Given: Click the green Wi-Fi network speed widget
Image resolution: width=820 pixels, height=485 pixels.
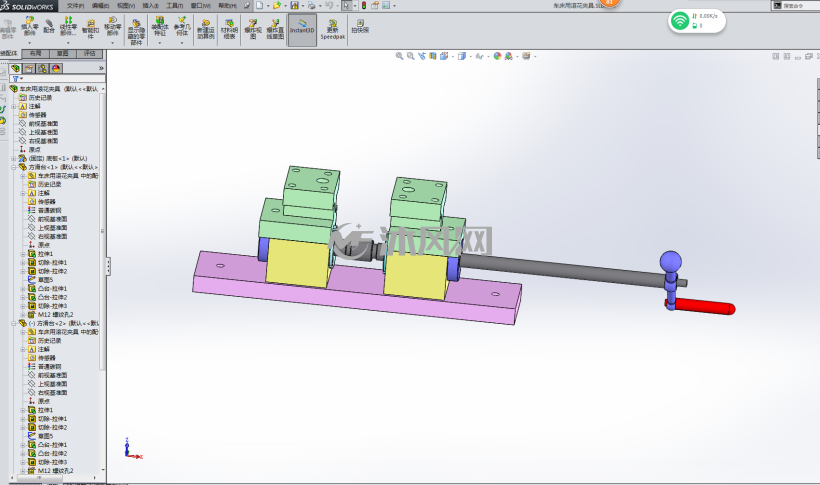Looking at the screenshot, I should (x=697, y=21).
